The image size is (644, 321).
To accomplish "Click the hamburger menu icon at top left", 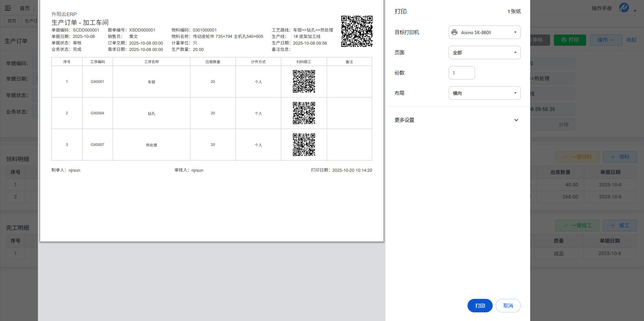I will (8, 8).
